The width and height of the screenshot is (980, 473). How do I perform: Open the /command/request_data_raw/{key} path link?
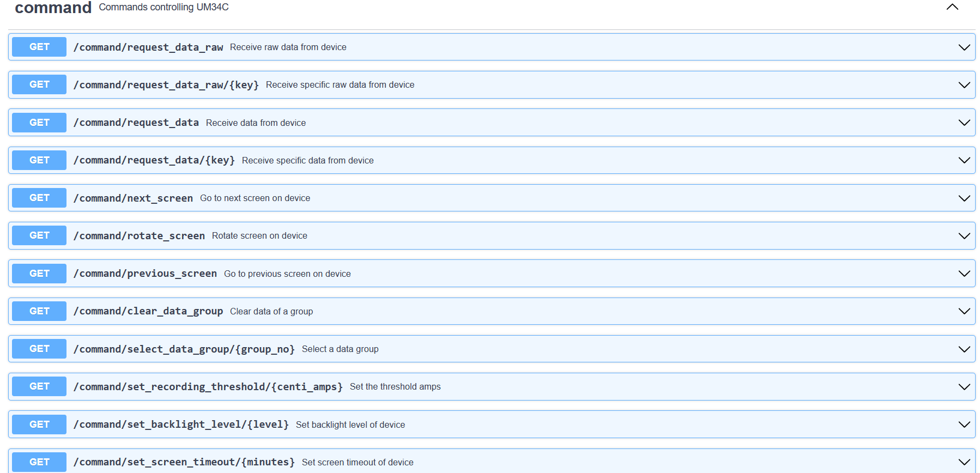click(x=166, y=85)
